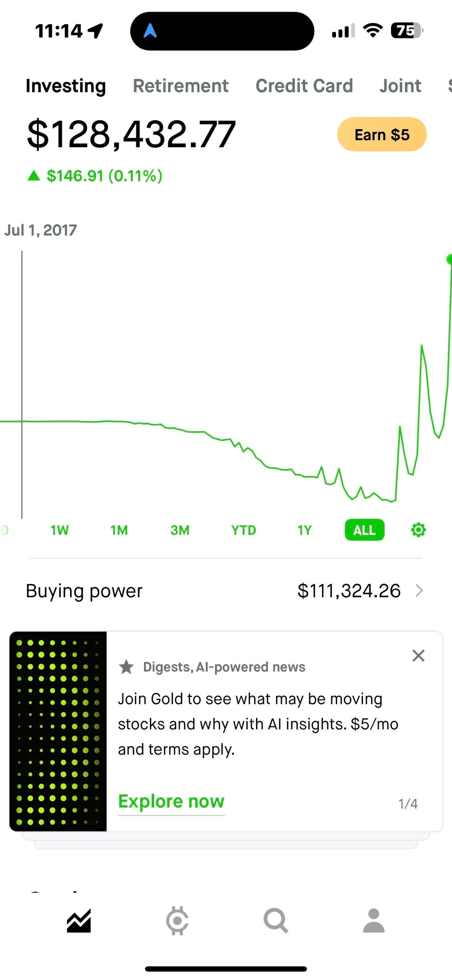The height and width of the screenshot is (980, 452).
Task: Follow the Explore now link
Action: [x=171, y=801]
